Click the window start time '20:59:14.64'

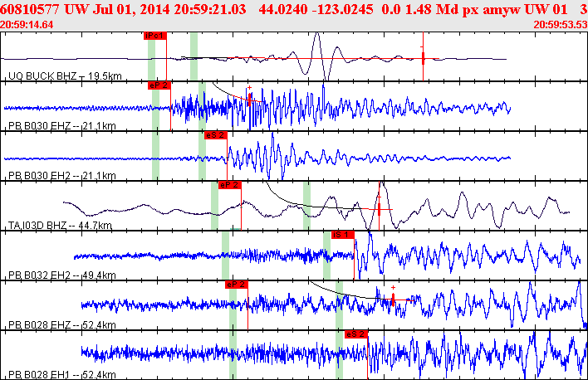click(27, 25)
